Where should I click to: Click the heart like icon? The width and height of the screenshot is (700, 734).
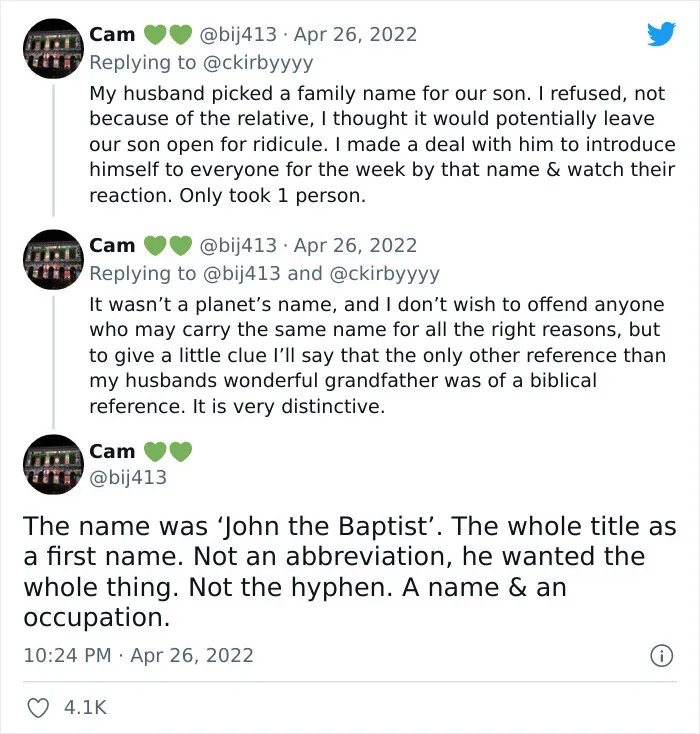38,707
